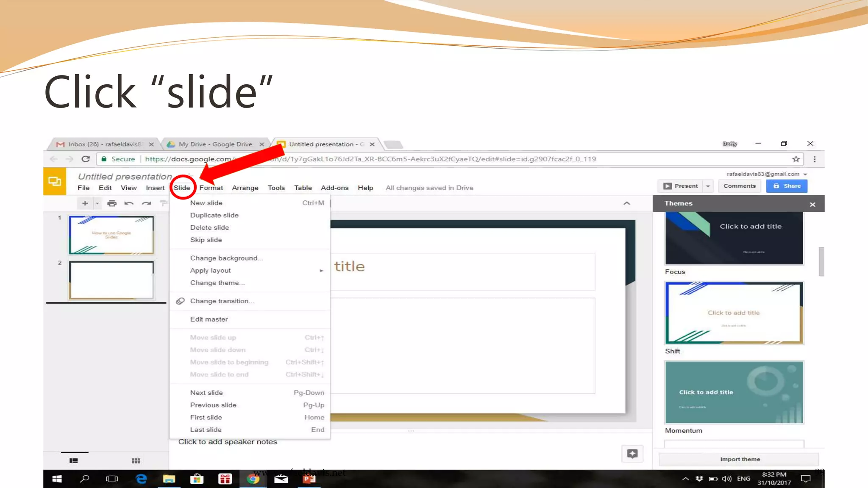Open the explore button at bottom right
This screenshot has width=868, height=488.
632,454
